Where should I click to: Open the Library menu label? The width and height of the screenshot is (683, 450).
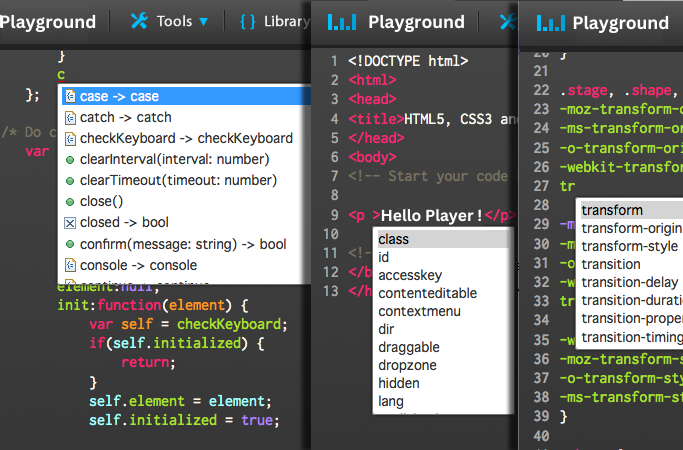(287, 21)
